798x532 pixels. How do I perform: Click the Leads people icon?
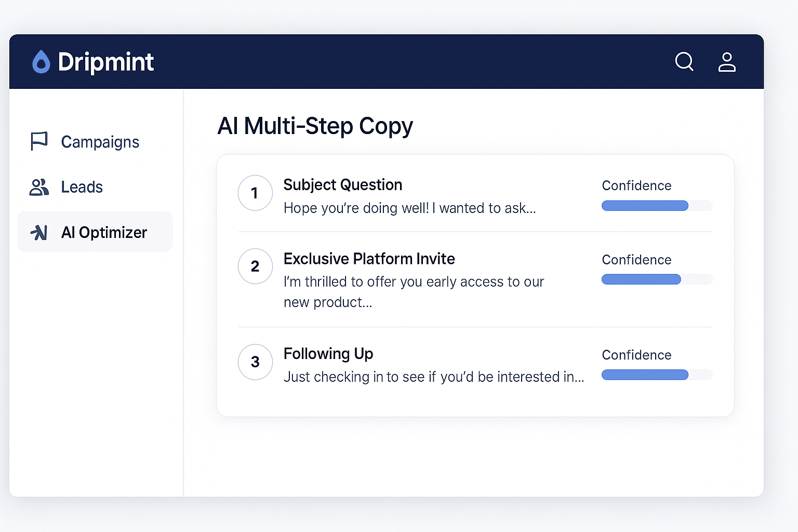click(39, 187)
